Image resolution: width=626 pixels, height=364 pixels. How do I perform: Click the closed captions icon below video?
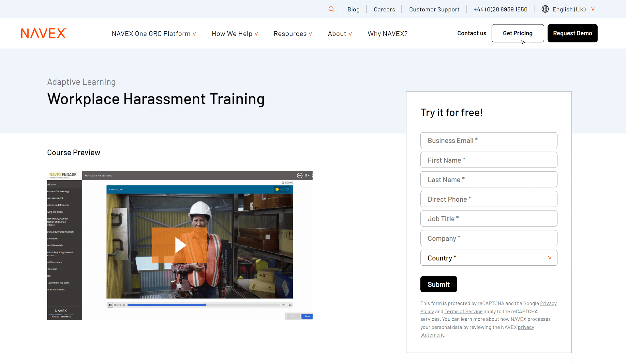283,305
